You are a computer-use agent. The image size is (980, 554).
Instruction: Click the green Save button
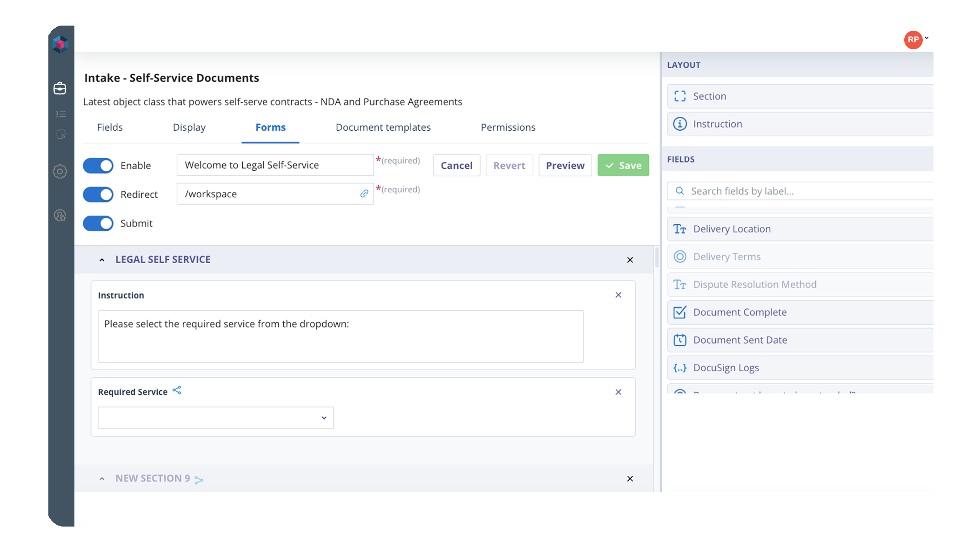623,166
